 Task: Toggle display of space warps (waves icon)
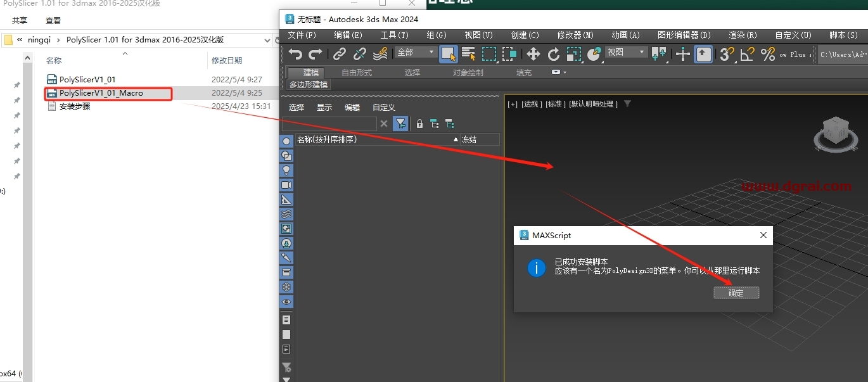click(286, 213)
